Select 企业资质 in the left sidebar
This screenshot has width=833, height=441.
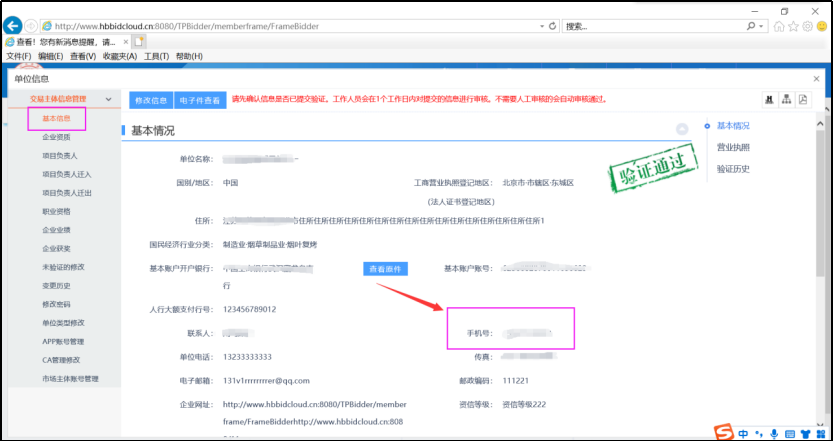point(56,137)
